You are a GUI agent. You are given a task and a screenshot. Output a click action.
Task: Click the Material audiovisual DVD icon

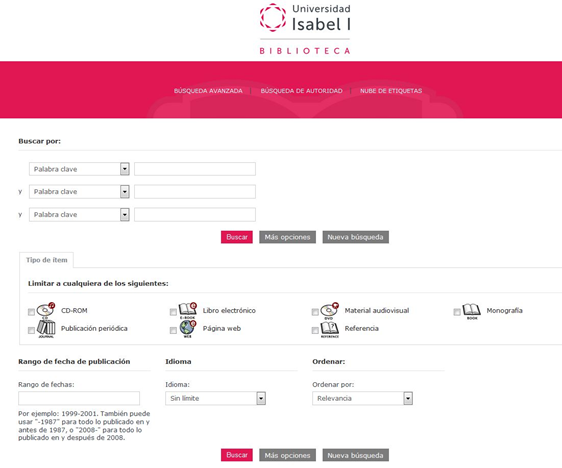[x=329, y=311]
